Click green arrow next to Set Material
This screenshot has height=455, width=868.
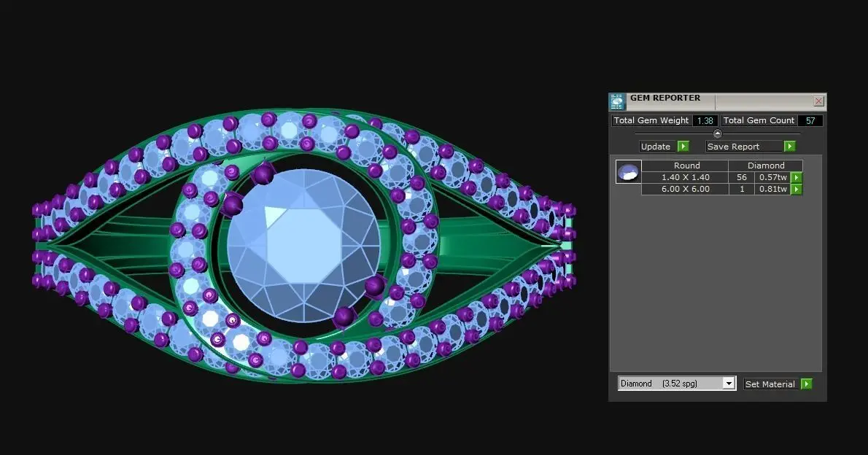(x=807, y=384)
